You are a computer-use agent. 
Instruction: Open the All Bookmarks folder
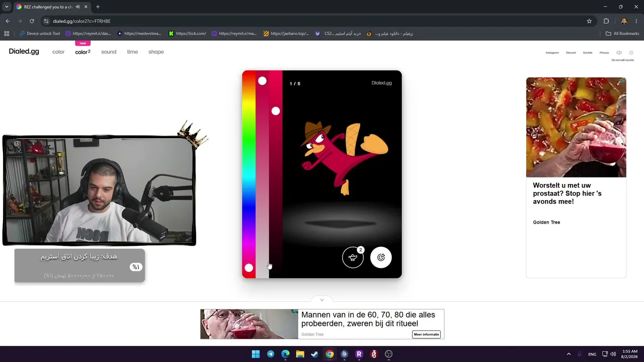622,34
